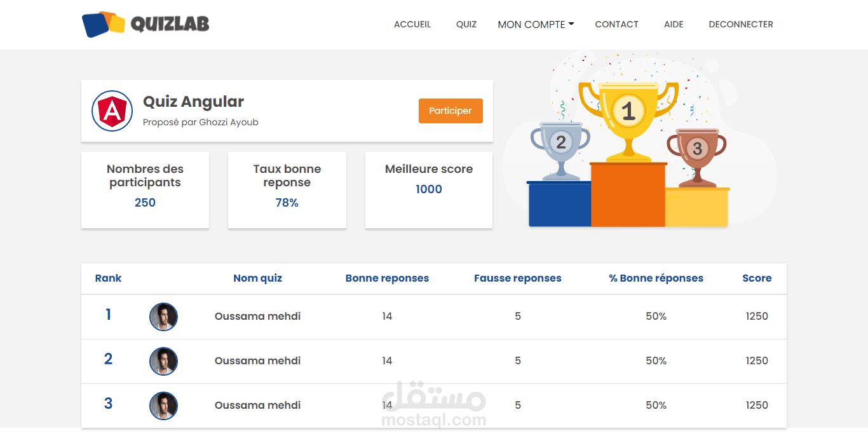868x438 pixels.
Task: Open the AIDE page
Action: [x=674, y=24]
